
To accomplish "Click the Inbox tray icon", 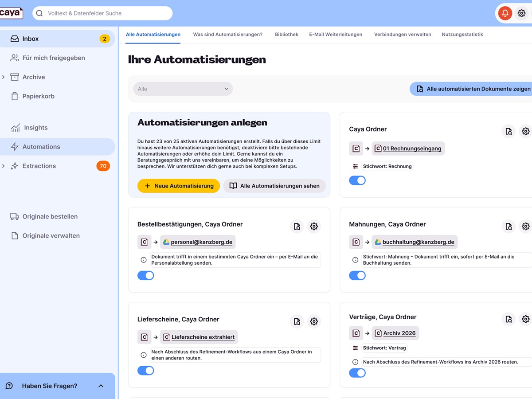I will click(15, 39).
